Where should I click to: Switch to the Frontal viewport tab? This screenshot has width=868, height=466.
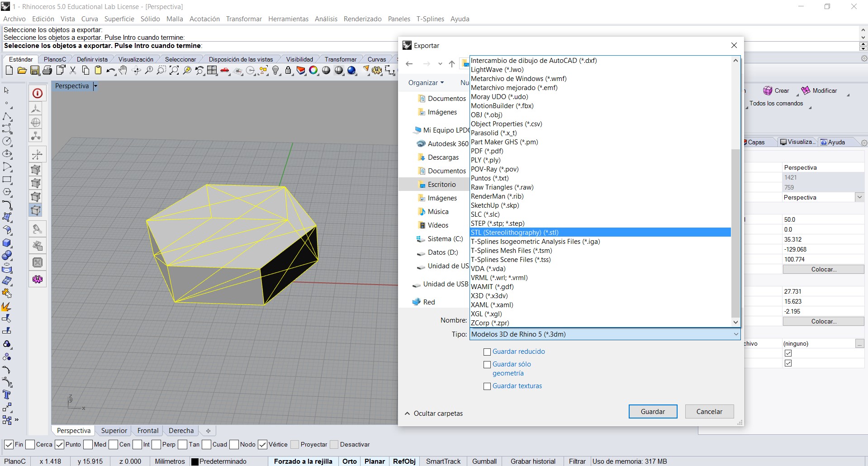click(x=148, y=431)
